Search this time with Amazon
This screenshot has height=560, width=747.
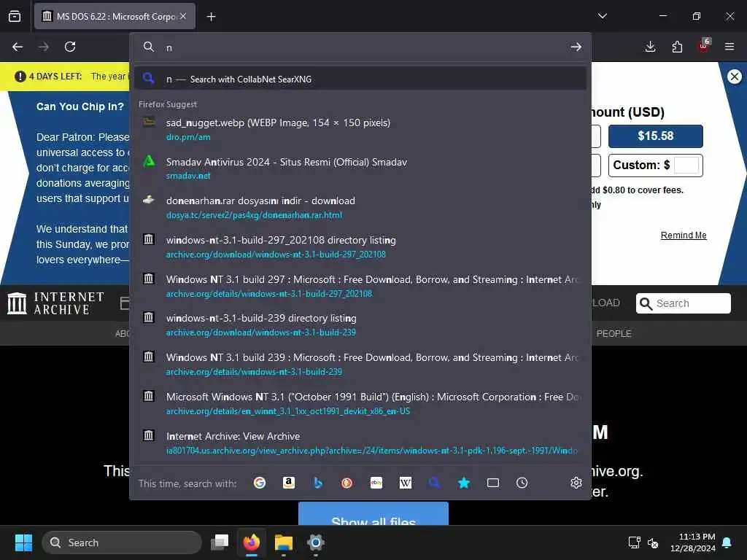(x=289, y=483)
